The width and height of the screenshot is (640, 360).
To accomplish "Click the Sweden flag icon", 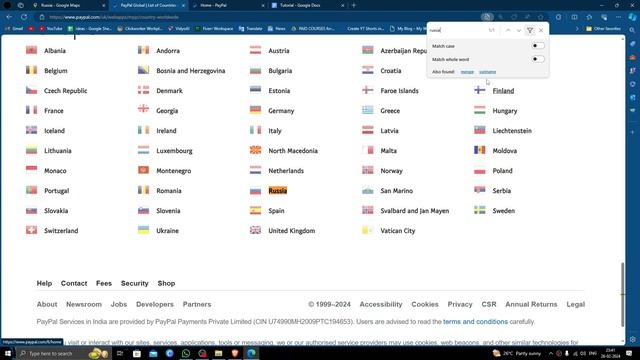I will 480,210.
